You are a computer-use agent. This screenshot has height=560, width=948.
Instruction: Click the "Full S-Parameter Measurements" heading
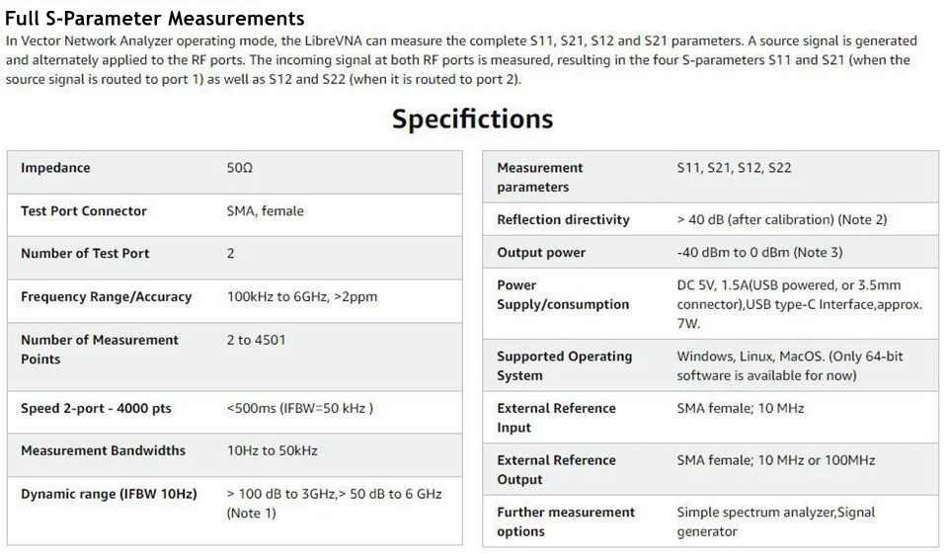[155, 18]
